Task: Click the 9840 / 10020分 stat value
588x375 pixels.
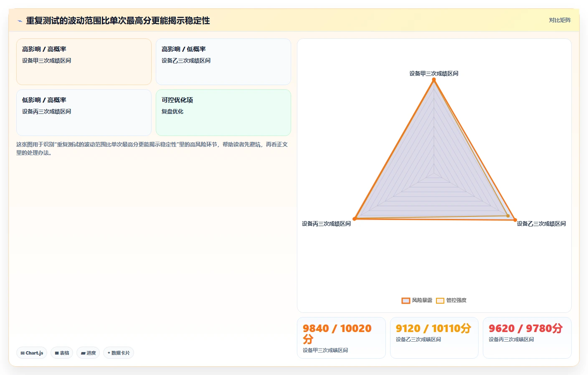Action: coord(337,334)
